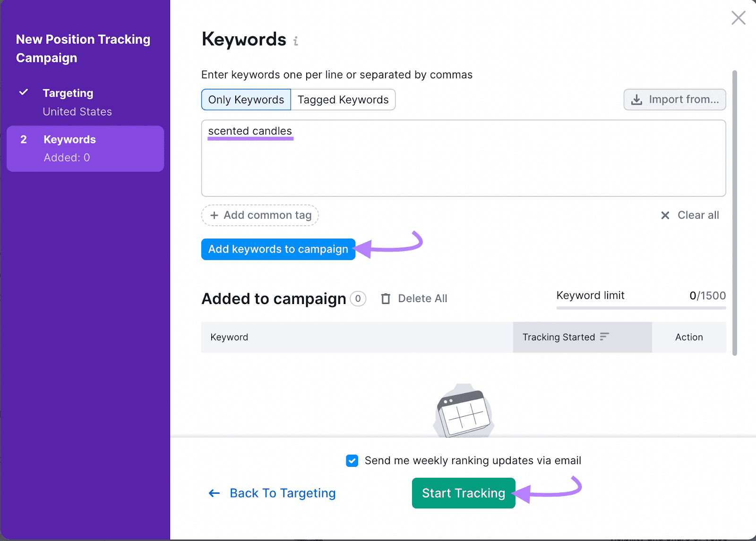Click the Start Tracking button
756x541 pixels.
tap(463, 493)
